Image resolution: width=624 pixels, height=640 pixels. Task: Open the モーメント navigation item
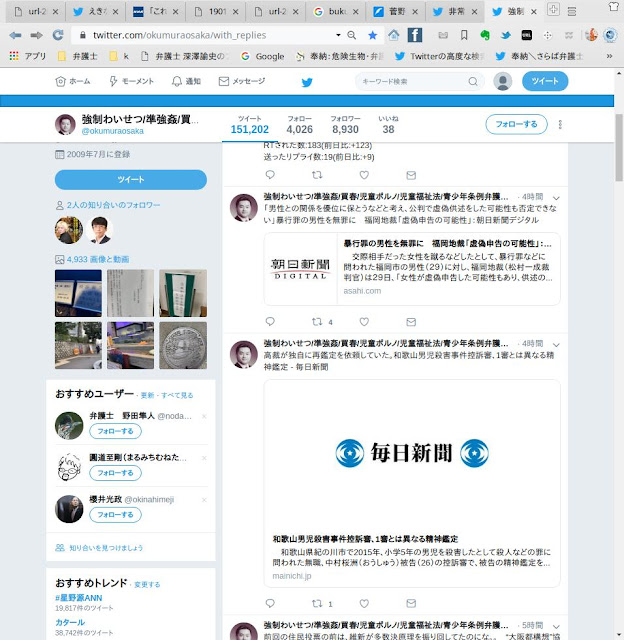pyautogui.click(x=131, y=81)
